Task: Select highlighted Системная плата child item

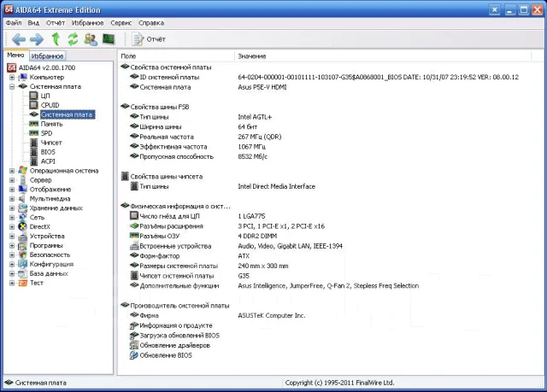Action: coord(67,114)
